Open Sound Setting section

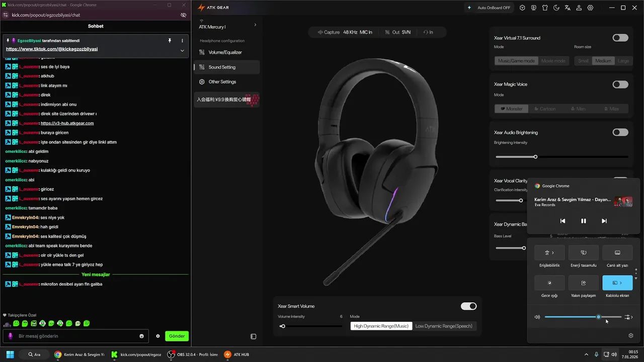coord(226,67)
